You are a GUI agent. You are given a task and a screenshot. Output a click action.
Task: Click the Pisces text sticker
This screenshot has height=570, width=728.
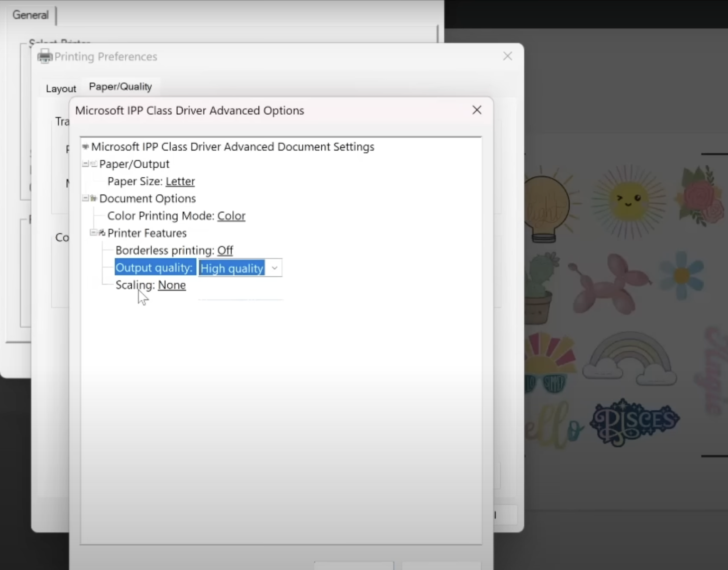pyautogui.click(x=634, y=421)
